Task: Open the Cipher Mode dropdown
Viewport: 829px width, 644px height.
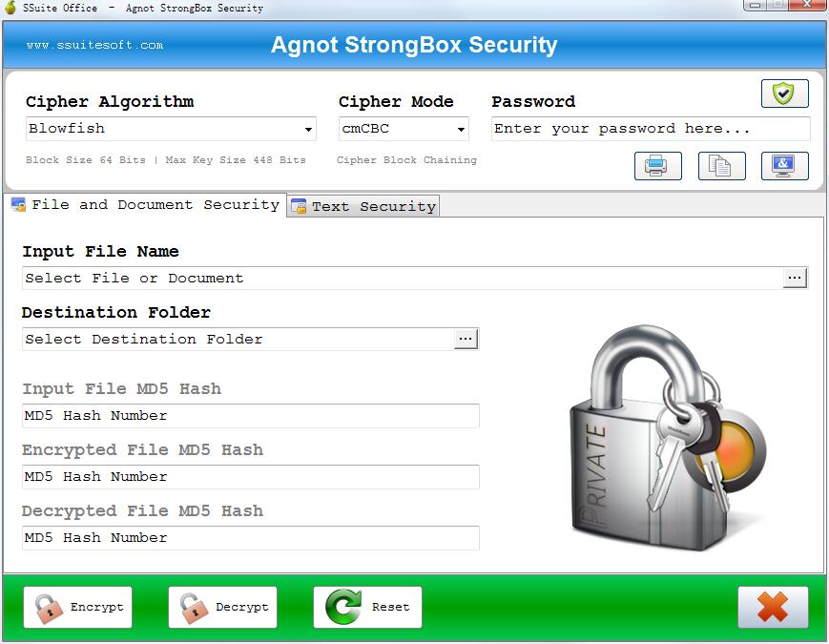Action: [x=461, y=130]
